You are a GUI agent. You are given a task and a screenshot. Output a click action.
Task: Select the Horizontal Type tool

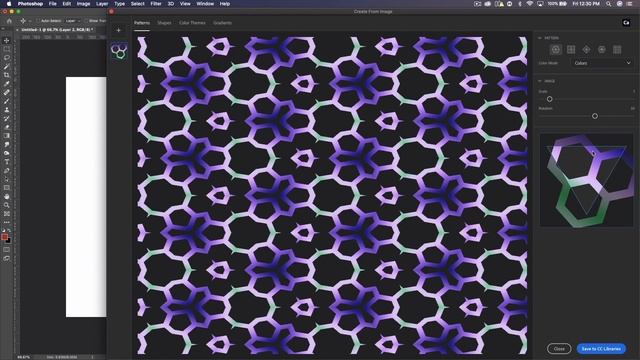(7, 162)
